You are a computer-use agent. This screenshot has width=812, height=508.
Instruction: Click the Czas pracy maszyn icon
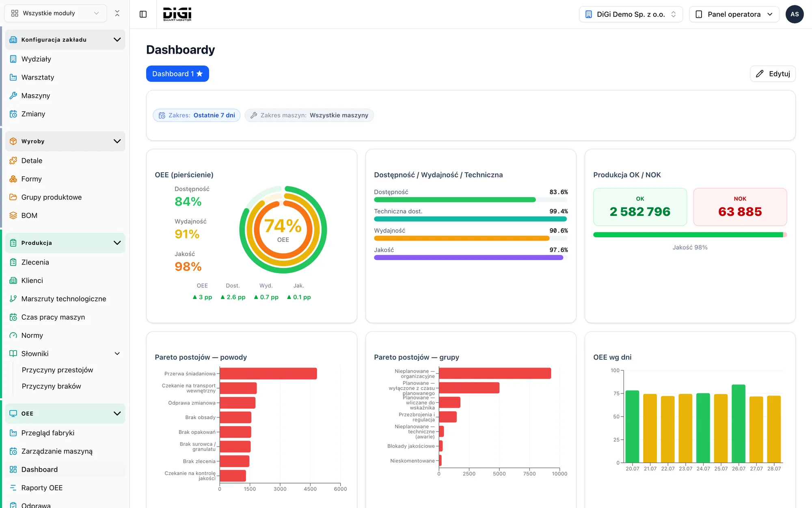[13, 317]
